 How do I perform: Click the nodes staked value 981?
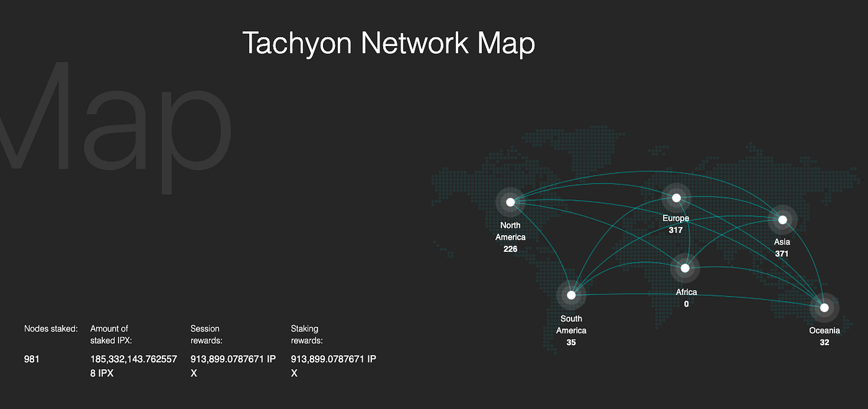tap(32, 359)
